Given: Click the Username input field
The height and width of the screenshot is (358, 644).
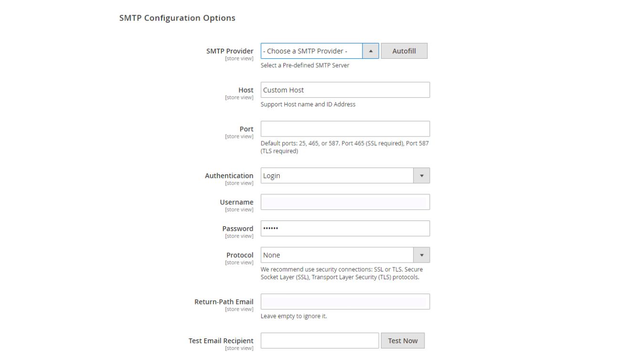Looking at the screenshot, I should pyautogui.click(x=344, y=201).
